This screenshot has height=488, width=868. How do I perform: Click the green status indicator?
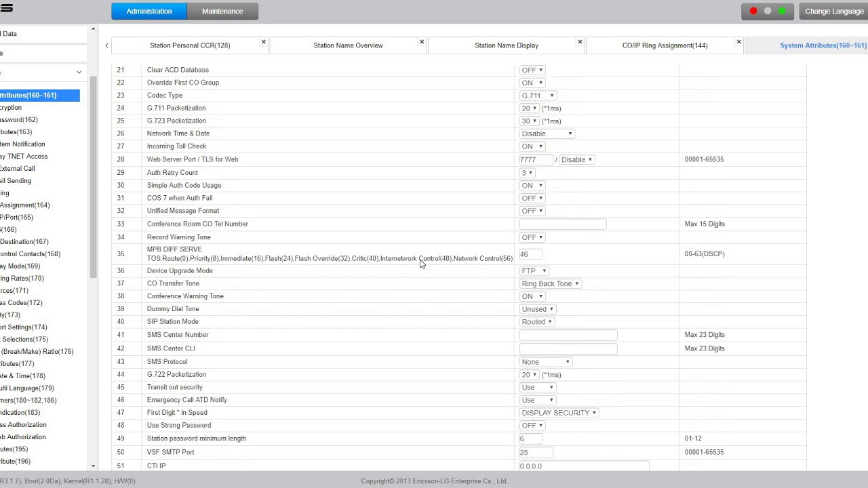pyautogui.click(x=782, y=11)
